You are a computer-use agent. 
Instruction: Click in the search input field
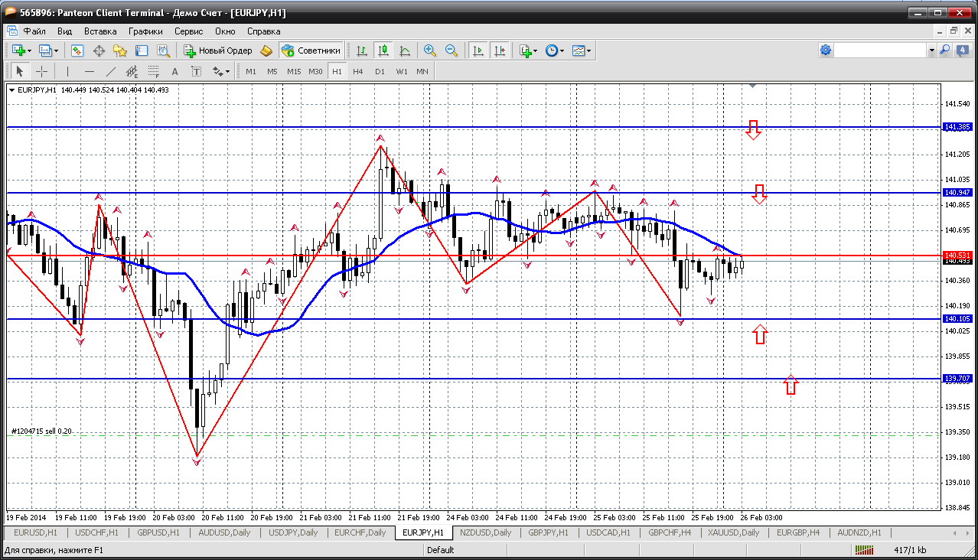tap(880, 50)
